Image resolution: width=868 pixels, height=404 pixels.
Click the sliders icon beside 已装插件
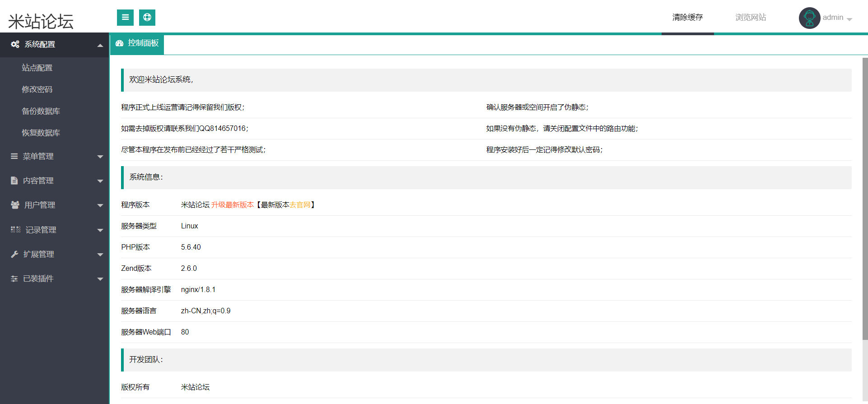[14, 279]
